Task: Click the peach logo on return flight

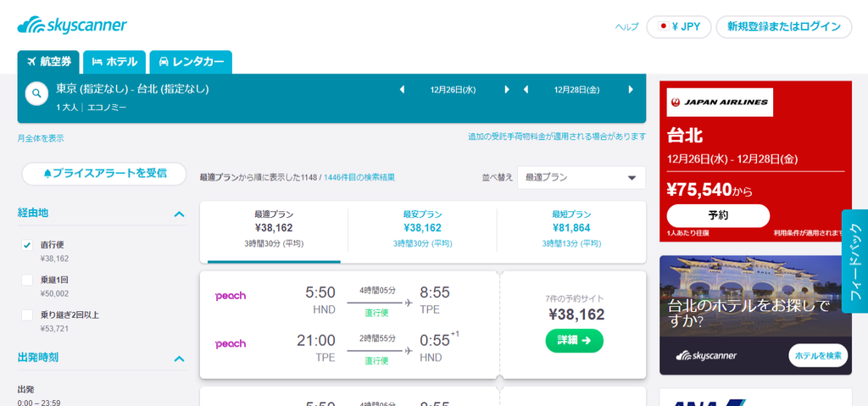Action: point(231,343)
